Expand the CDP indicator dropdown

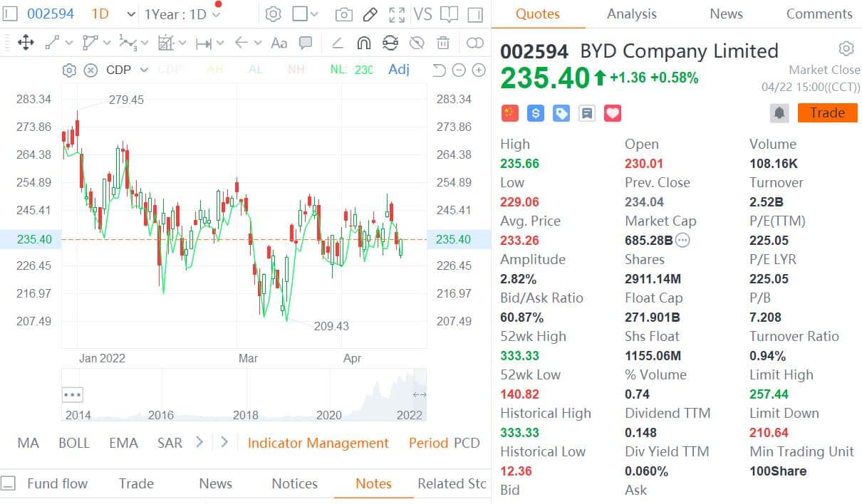click(143, 70)
